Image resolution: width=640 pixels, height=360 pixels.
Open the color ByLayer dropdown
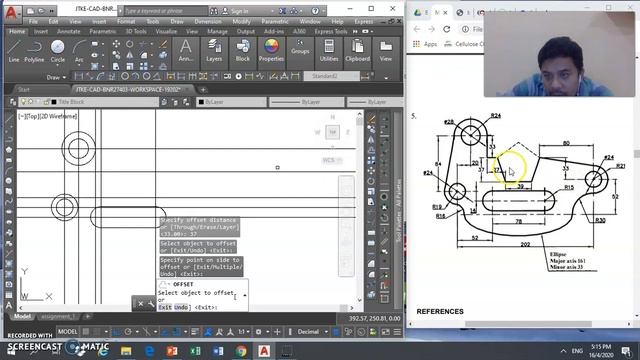click(x=231, y=102)
